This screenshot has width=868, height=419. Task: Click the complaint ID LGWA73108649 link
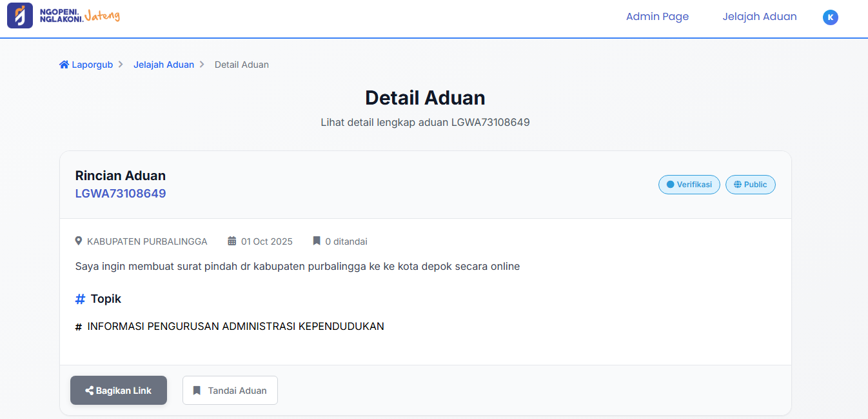[x=121, y=194]
